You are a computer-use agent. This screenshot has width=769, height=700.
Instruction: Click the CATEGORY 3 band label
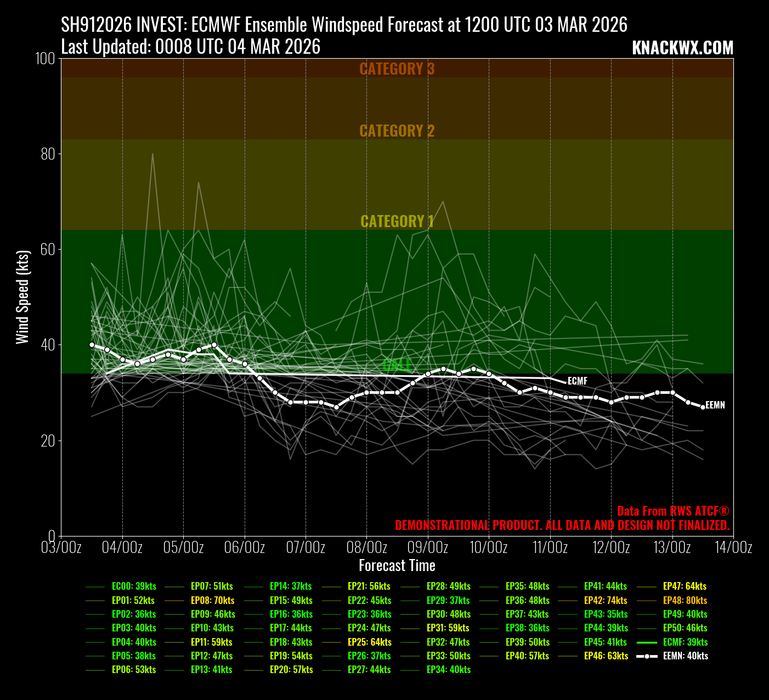(x=397, y=69)
